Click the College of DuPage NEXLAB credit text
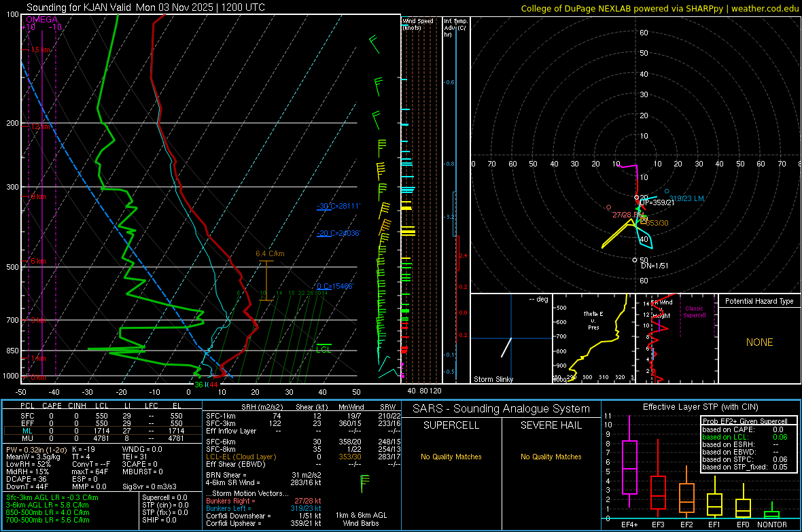This screenshot has height=532, width=802. (660, 8)
